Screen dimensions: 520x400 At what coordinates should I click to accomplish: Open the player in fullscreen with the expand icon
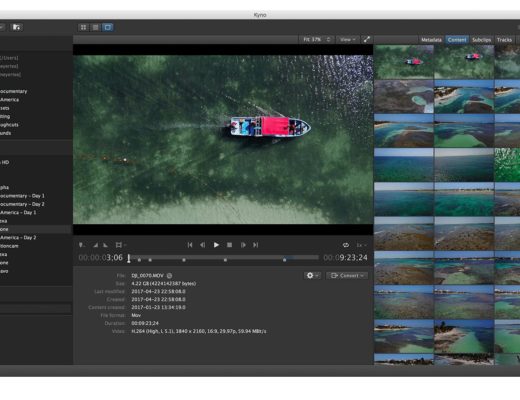(367, 39)
